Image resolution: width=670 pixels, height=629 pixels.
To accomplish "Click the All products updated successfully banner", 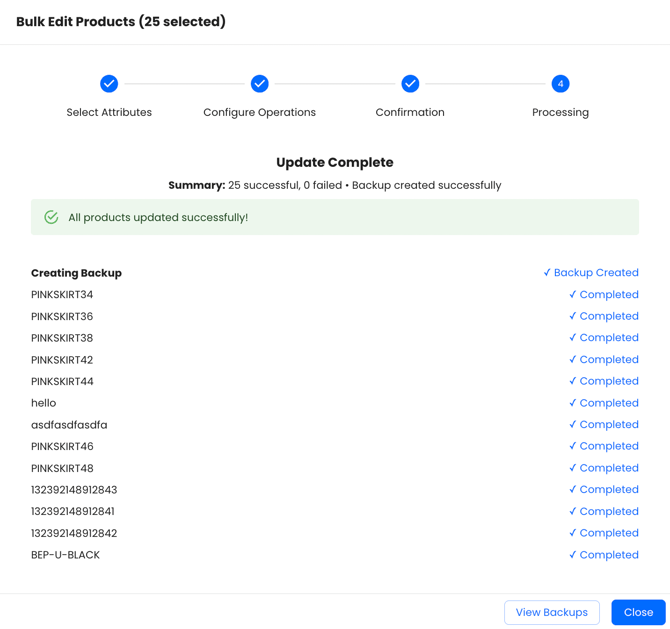I will click(x=335, y=217).
